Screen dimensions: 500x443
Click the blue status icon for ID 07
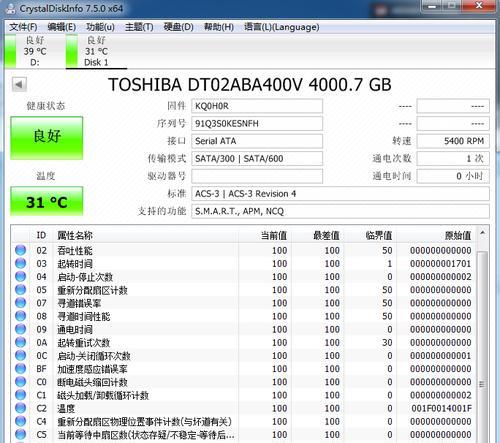[x=21, y=303]
